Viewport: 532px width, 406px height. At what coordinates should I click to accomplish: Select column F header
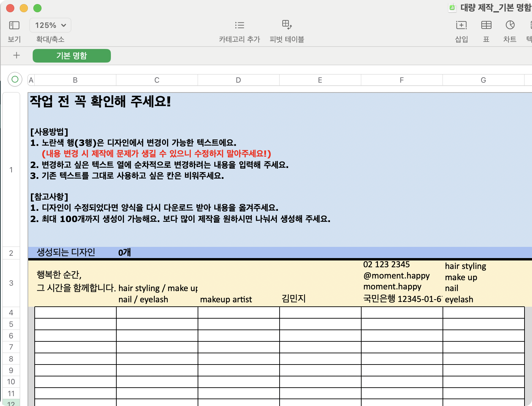[x=402, y=80]
